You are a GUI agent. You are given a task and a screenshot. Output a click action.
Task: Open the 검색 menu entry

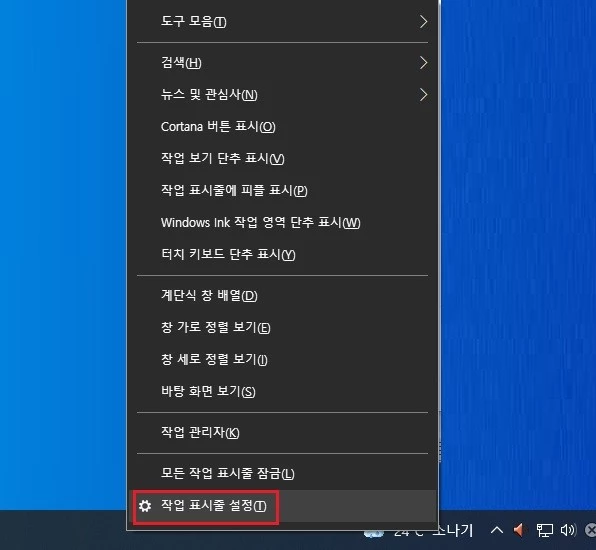pos(282,63)
